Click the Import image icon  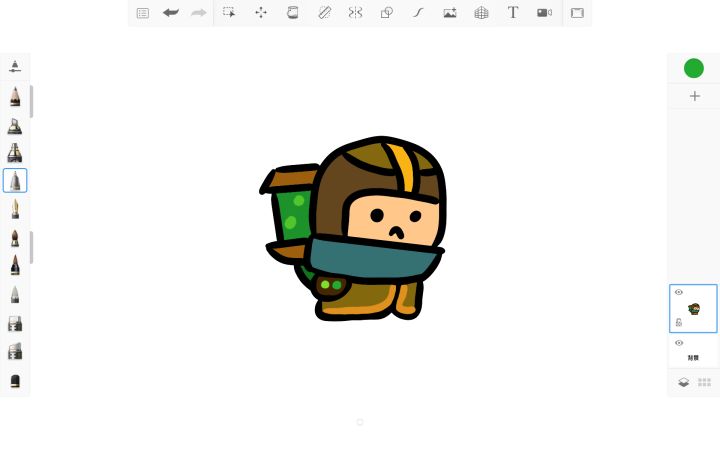pos(450,13)
